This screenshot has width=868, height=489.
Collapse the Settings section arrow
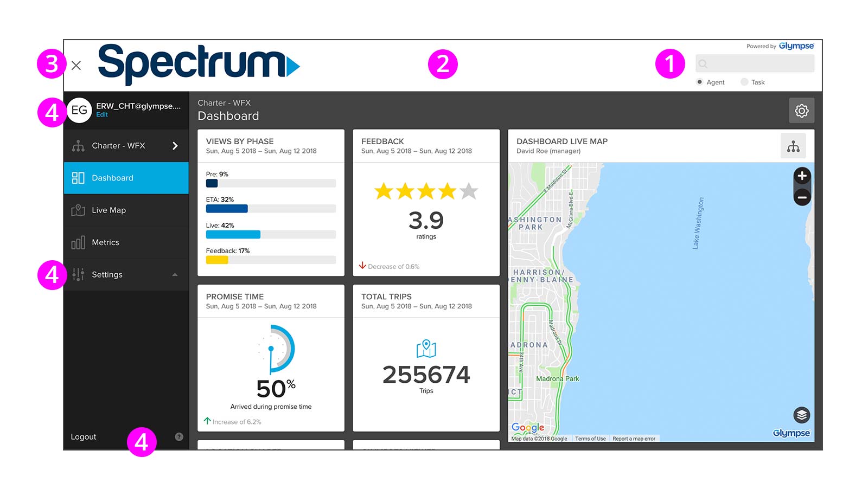pyautogui.click(x=175, y=275)
